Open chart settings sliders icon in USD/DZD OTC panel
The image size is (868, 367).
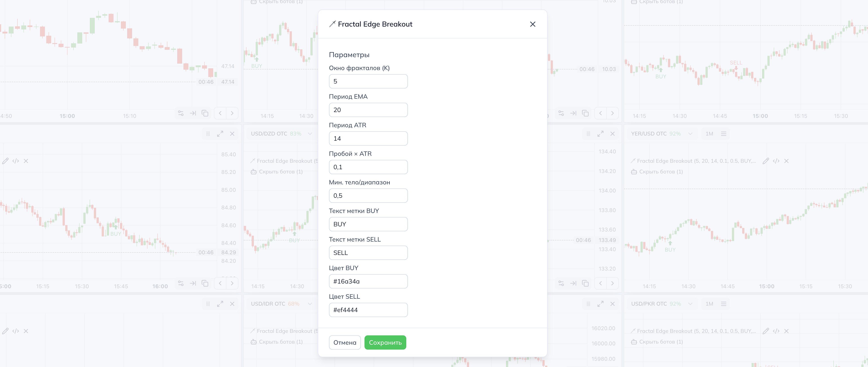561,283
